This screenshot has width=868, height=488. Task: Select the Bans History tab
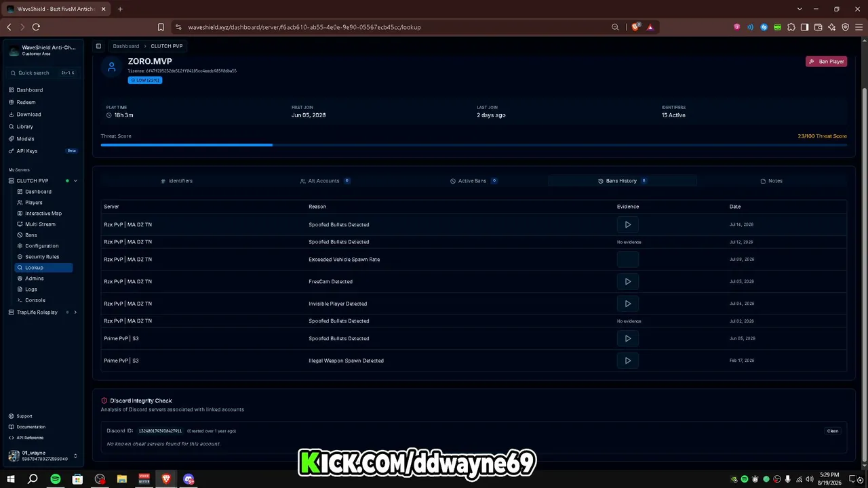point(622,181)
